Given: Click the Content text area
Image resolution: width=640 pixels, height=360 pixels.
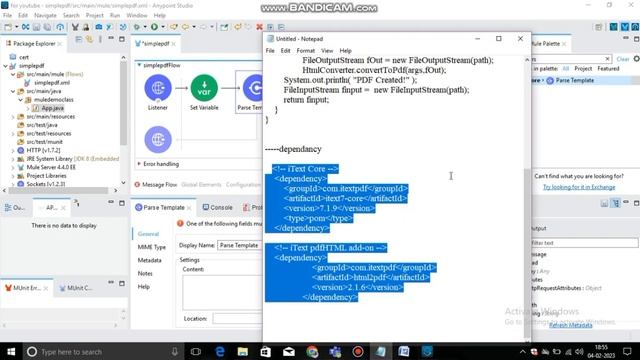Looking at the screenshot, I should click(222, 293).
